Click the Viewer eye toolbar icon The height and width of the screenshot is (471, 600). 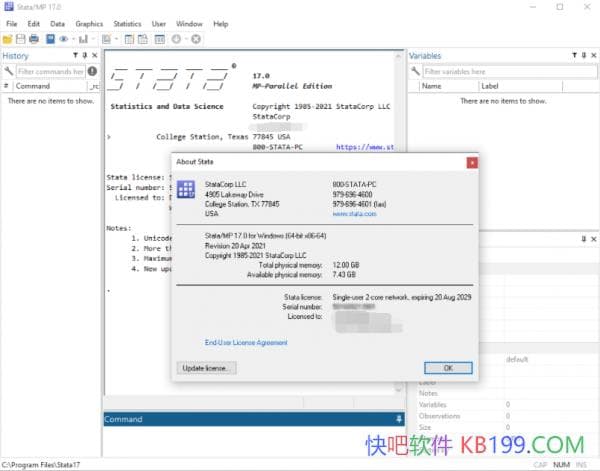63,39
